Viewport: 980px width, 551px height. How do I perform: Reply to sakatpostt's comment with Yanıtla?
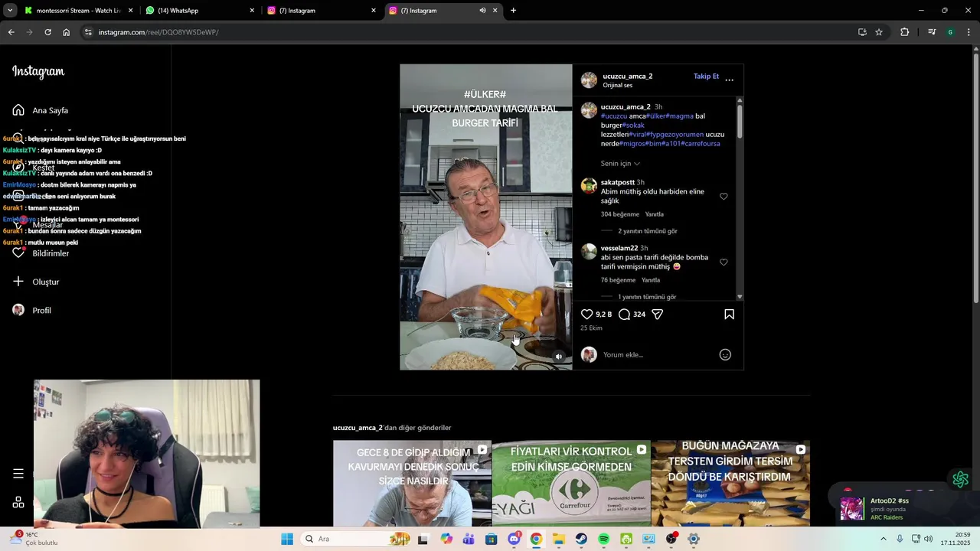654,214
